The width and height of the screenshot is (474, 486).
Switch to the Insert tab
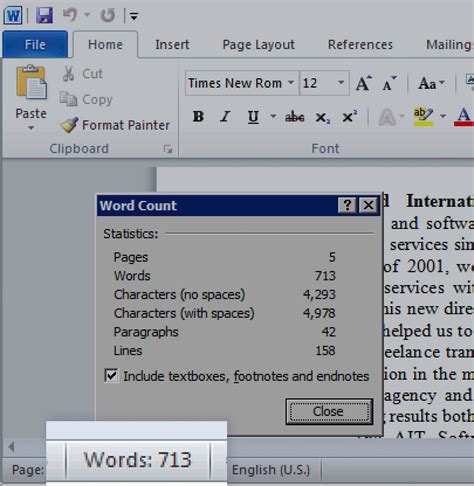coord(172,45)
